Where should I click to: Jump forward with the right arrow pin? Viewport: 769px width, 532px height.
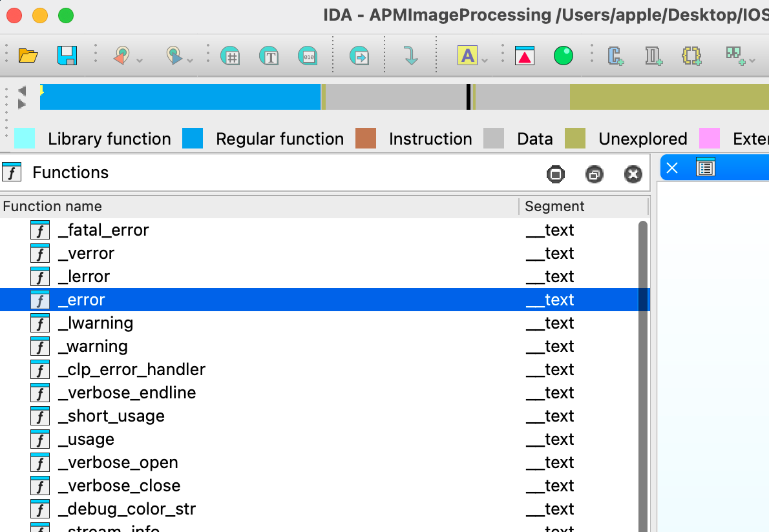coord(174,56)
